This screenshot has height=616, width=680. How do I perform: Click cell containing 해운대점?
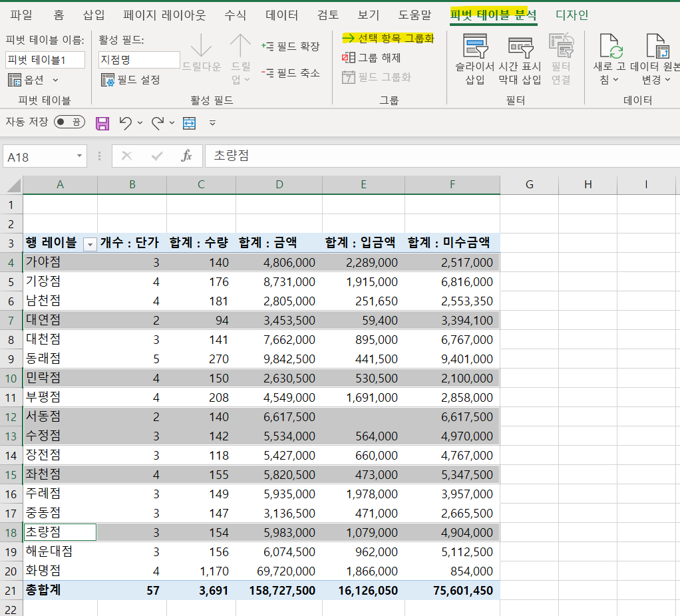pos(60,552)
